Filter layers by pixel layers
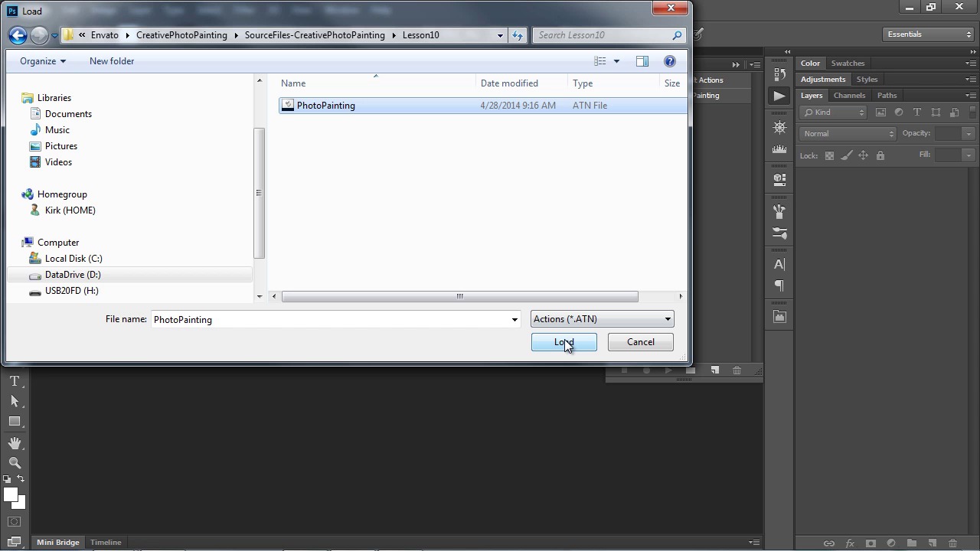This screenshot has height=551, width=980. point(880,112)
